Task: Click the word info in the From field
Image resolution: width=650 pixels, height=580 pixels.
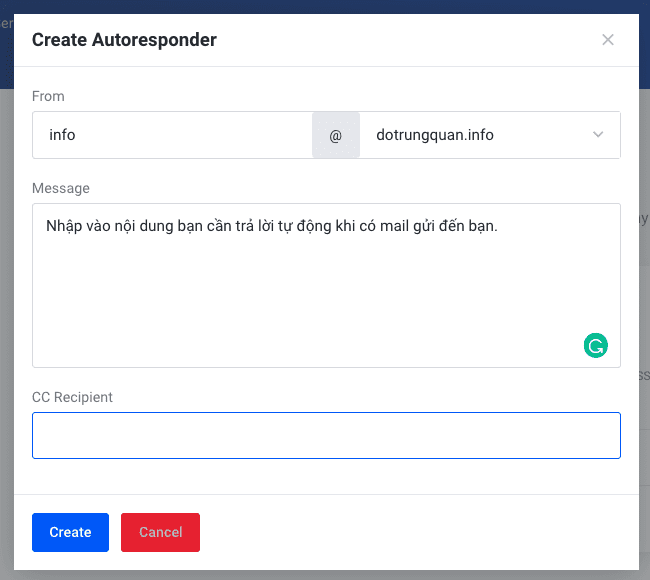Action: [x=62, y=135]
